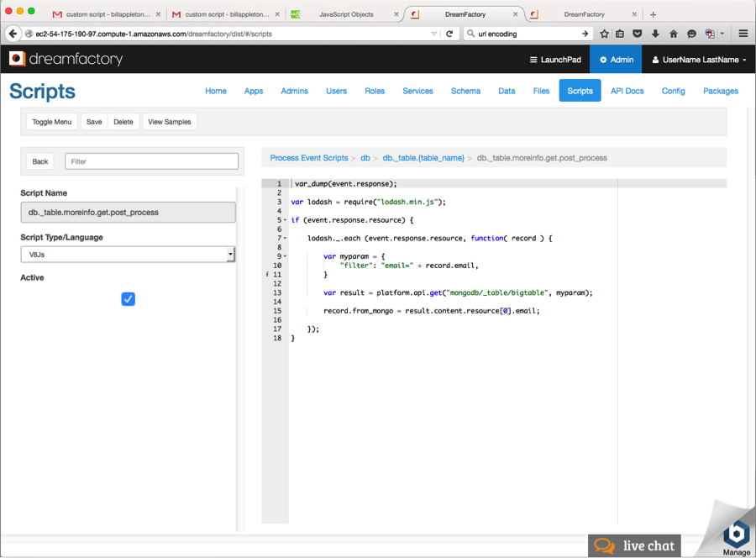Open the Firefox hamburger menu
The height and width of the screenshot is (558, 756).
[x=743, y=34]
